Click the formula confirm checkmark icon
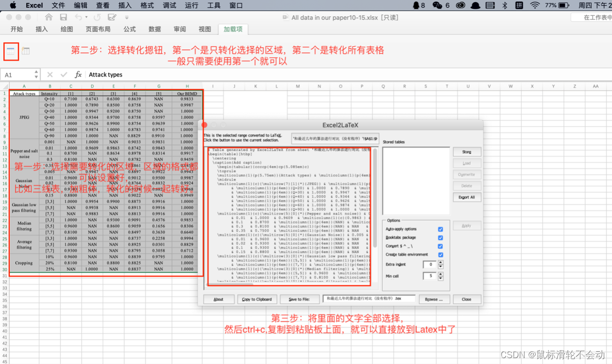 tap(64, 75)
